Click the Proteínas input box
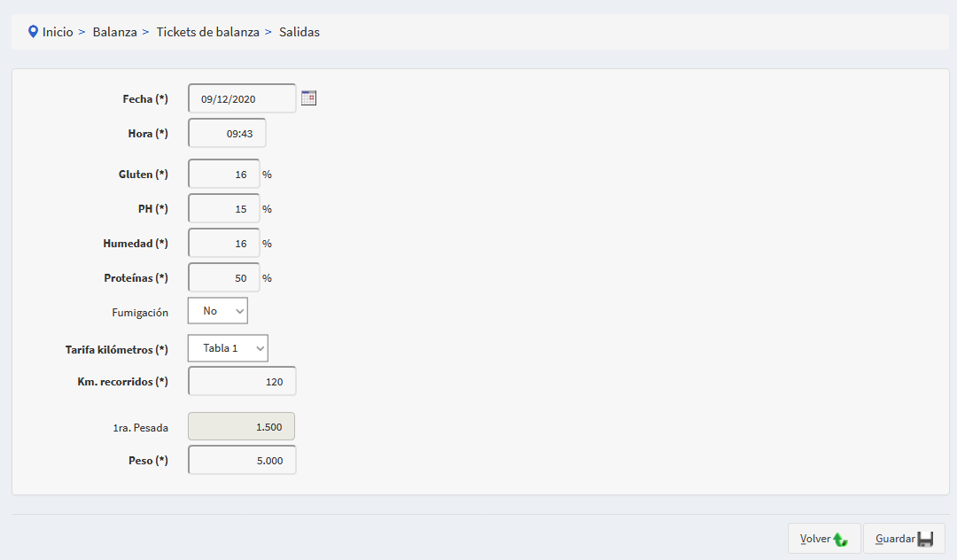 223,278
